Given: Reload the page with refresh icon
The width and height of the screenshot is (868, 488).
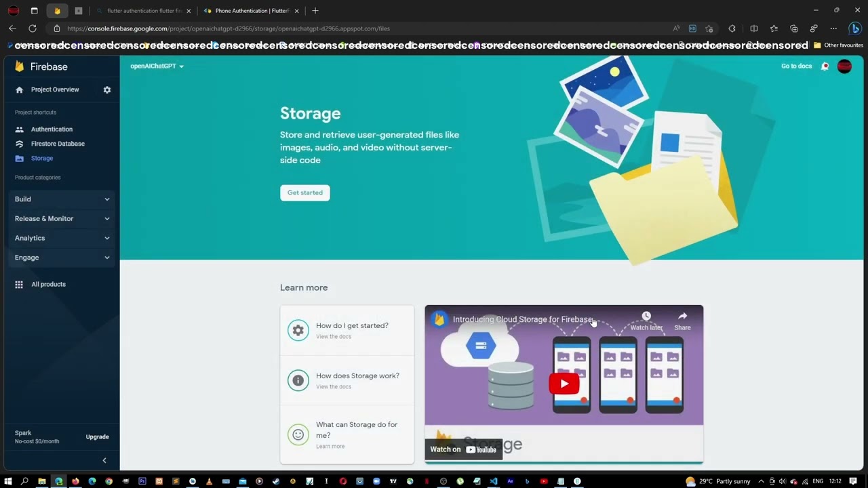Looking at the screenshot, I should click(x=33, y=28).
